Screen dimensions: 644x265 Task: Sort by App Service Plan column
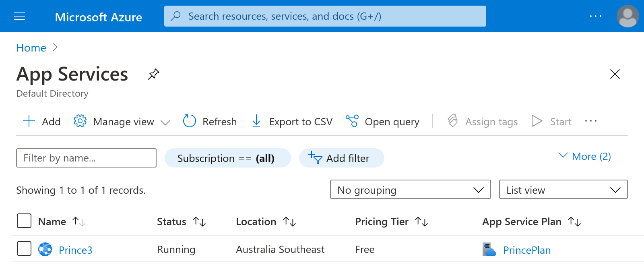pos(532,222)
